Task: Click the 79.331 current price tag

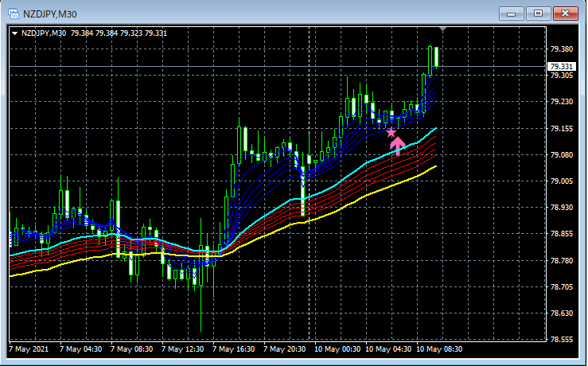Action: coord(562,67)
